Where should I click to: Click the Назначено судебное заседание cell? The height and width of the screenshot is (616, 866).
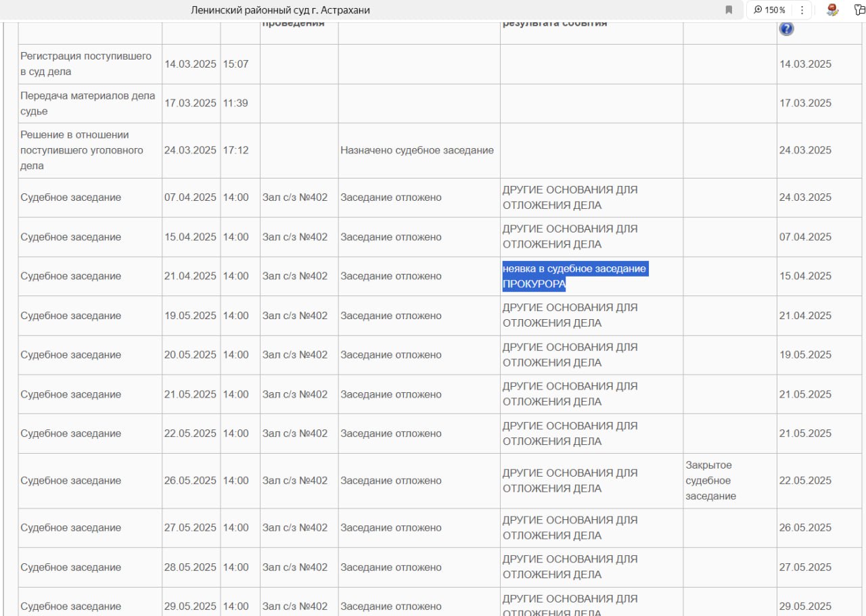pyautogui.click(x=417, y=150)
